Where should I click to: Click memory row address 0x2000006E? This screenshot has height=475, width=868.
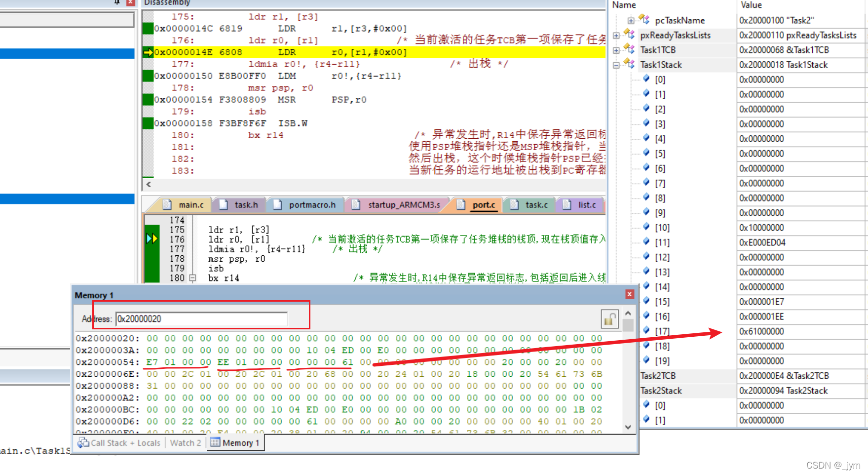tap(107, 374)
